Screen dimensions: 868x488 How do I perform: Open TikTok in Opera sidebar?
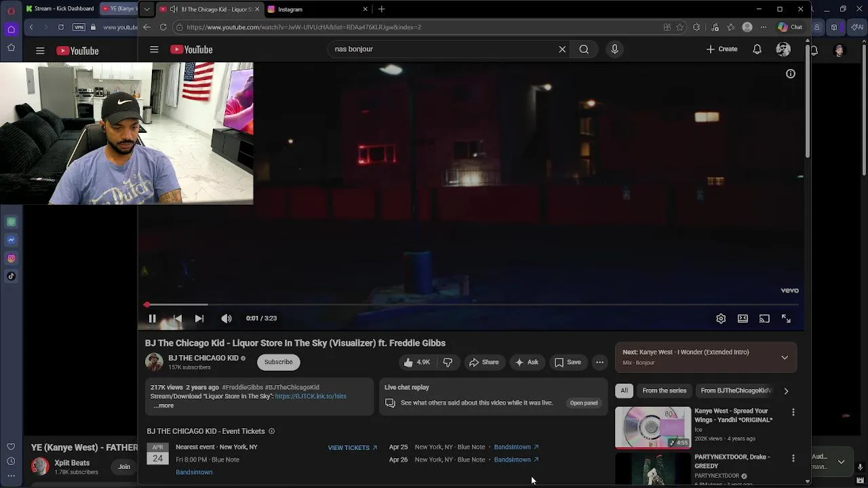click(x=12, y=276)
